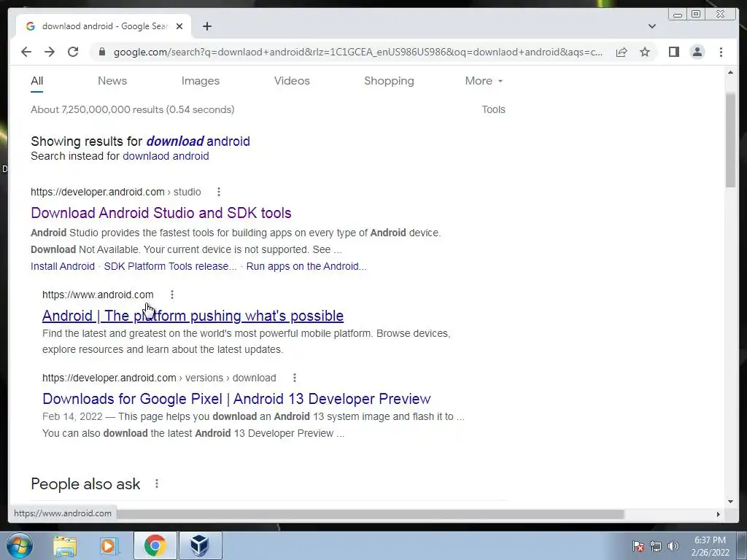Viewport: 747px width, 560px height.
Task: Open tab search chevron
Action: [651, 26]
